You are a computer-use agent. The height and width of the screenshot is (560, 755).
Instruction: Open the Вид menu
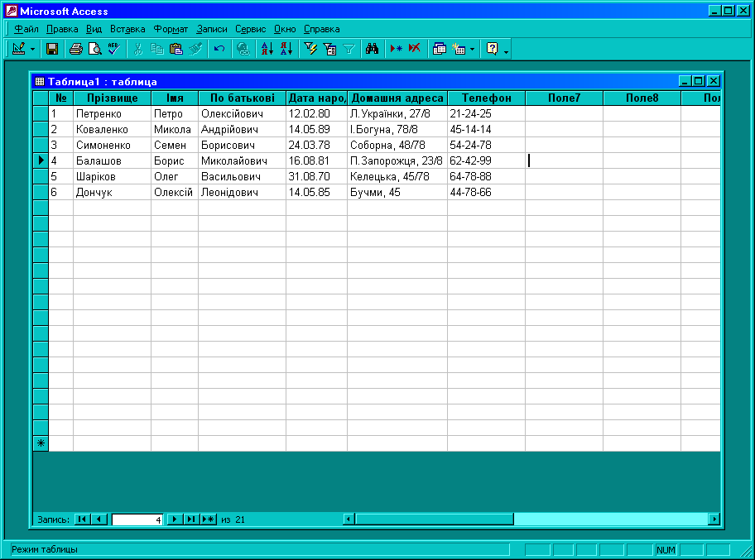pyautogui.click(x=94, y=29)
